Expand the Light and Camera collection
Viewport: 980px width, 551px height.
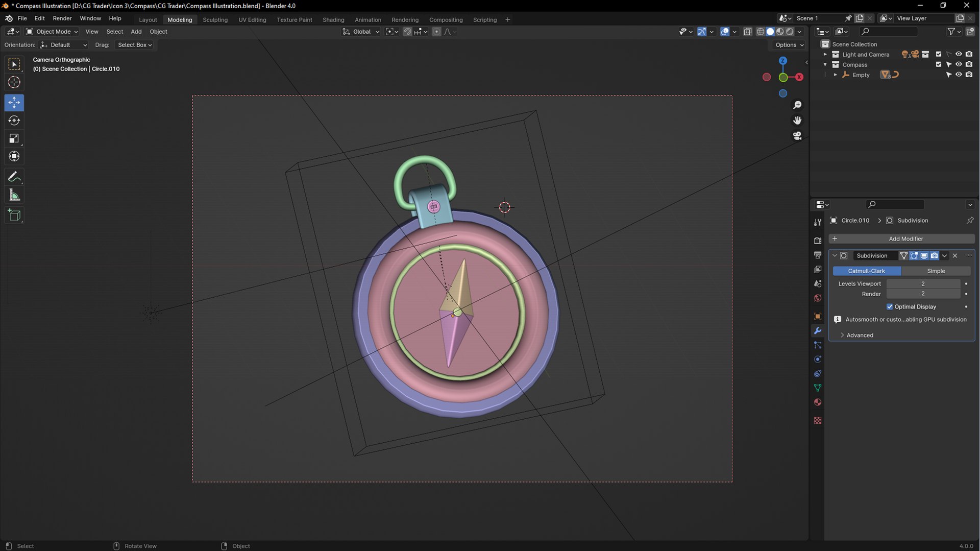click(x=825, y=54)
